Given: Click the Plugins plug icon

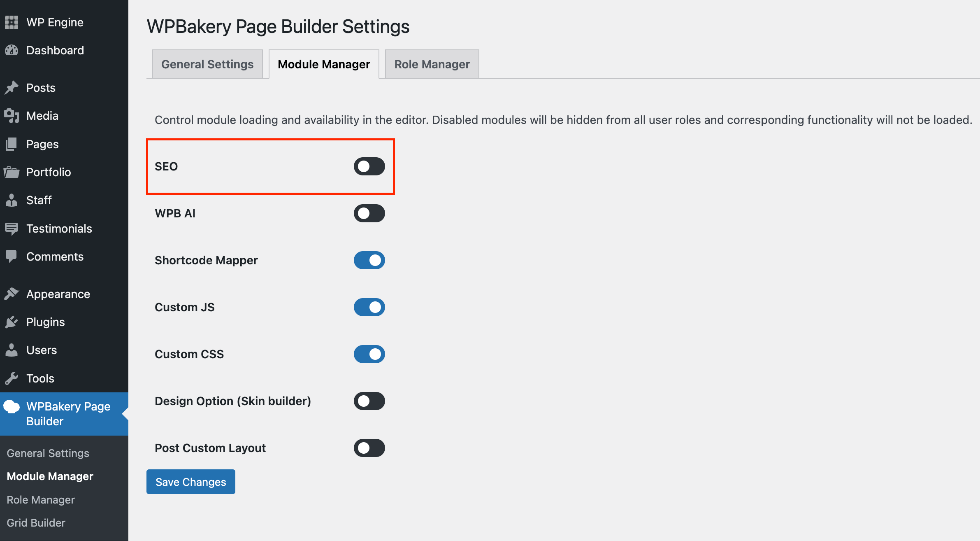Looking at the screenshot, I should (12, 322).
